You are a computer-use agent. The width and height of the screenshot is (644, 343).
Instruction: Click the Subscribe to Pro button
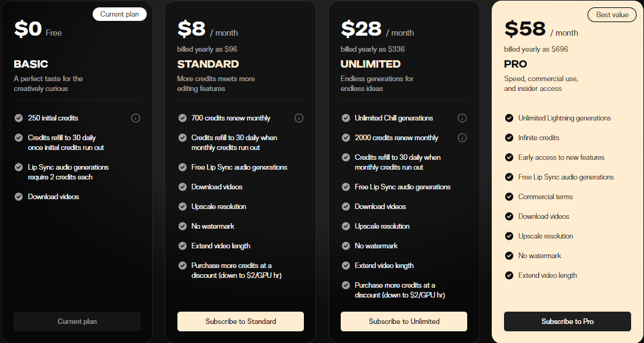(x=567, y=321)
